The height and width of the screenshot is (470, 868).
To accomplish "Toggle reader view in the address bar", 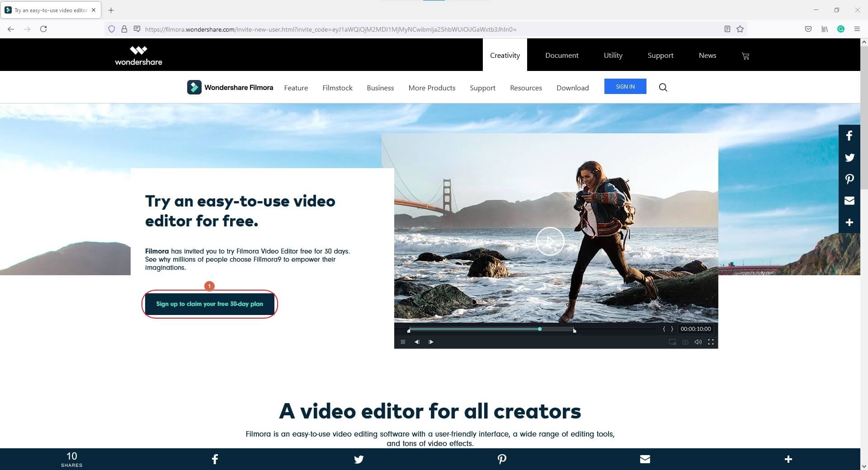I will (727, 29).
